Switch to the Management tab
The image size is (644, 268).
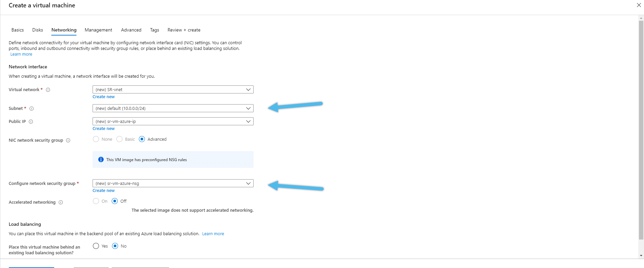tap(98, 30)
